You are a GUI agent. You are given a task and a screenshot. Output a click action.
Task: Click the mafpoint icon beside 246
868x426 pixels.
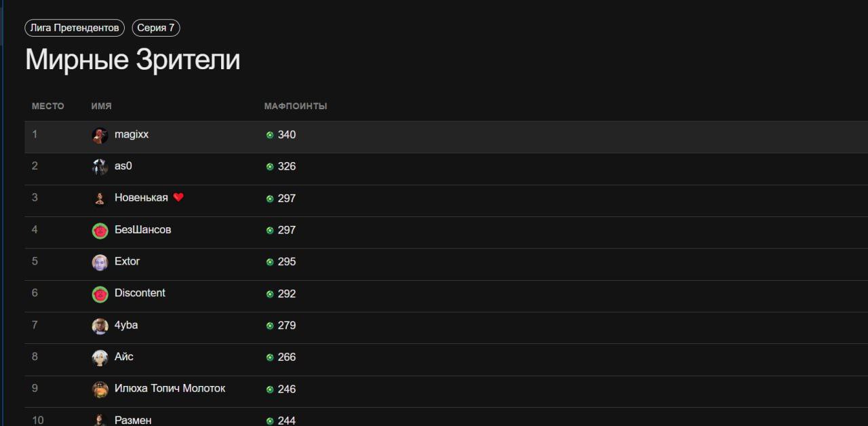[270, 389]
